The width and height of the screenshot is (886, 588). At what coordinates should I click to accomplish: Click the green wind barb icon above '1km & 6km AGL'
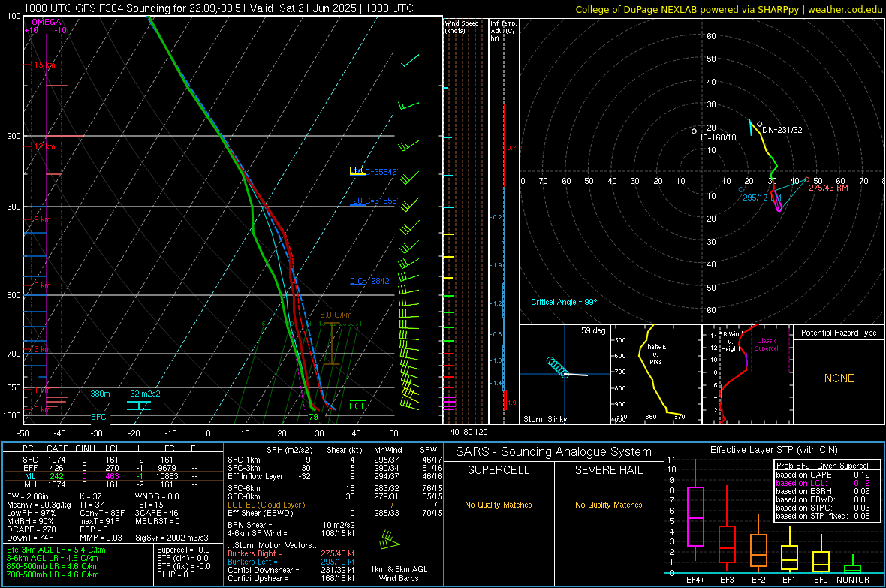(x=389, y=540)
